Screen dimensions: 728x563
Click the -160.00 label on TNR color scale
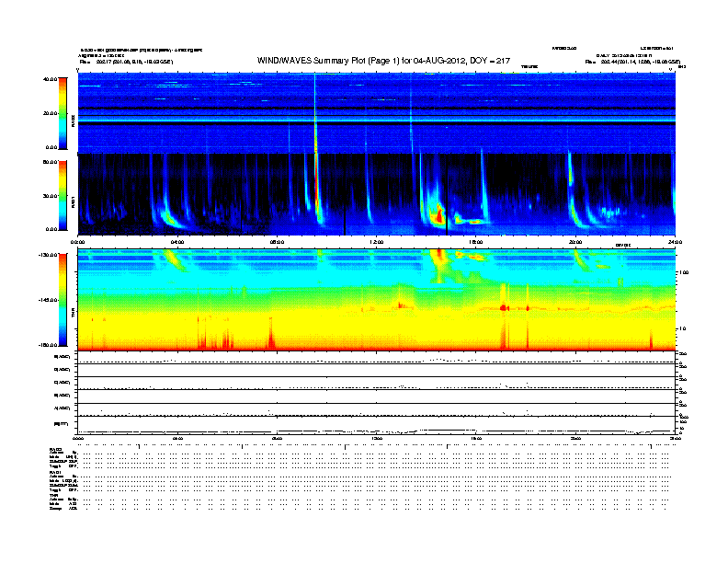pos(48,345)
